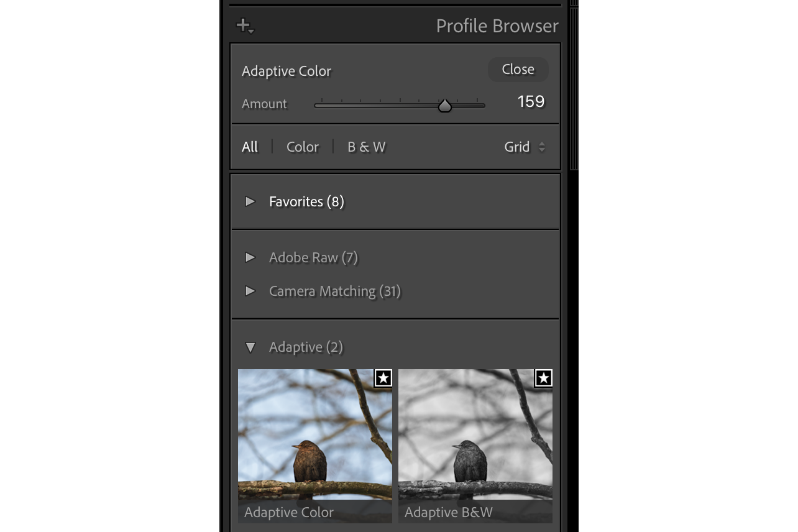798x532 pixels.
Task: Click the up-down arrows next to Grid
Action: [541, 147]
